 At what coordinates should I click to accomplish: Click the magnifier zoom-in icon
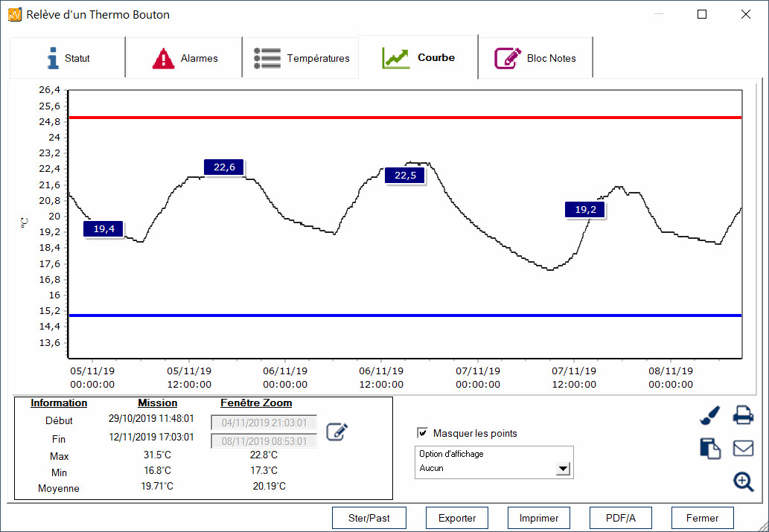[744, 481]
